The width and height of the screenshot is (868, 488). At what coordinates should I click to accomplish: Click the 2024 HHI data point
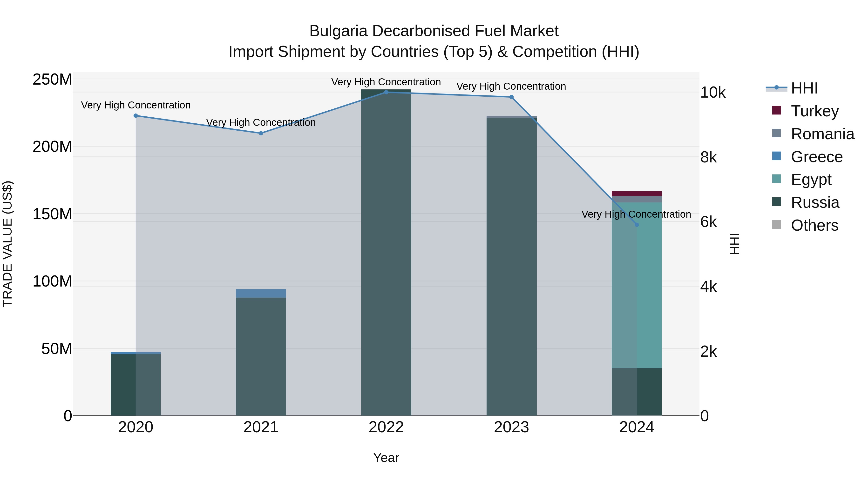point(637,225)
